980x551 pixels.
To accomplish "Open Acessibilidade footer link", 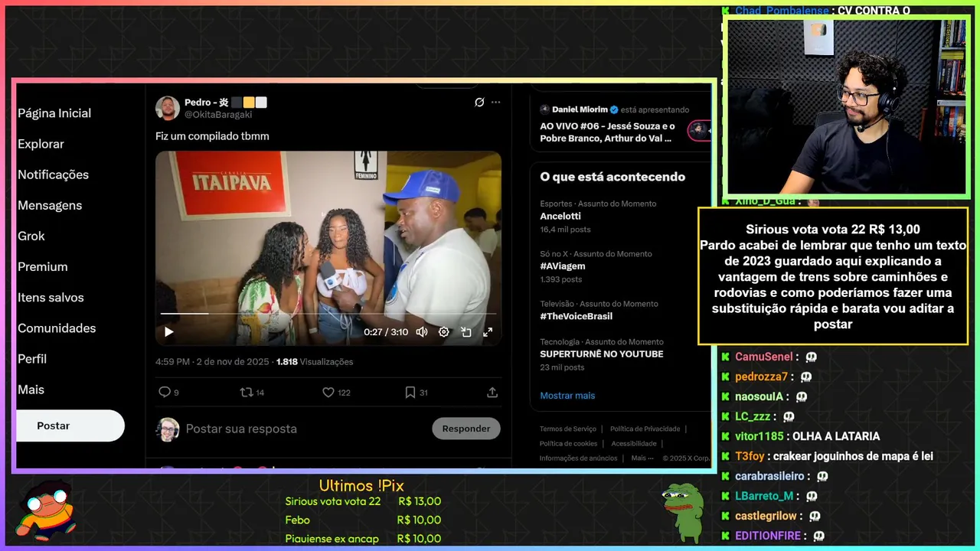I will click(634, 444).
